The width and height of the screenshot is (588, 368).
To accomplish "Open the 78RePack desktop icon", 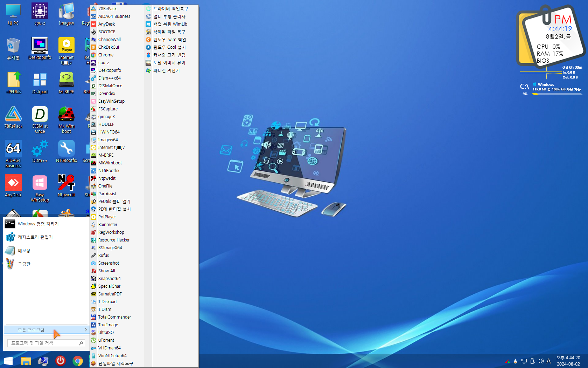I will point(13,117).
